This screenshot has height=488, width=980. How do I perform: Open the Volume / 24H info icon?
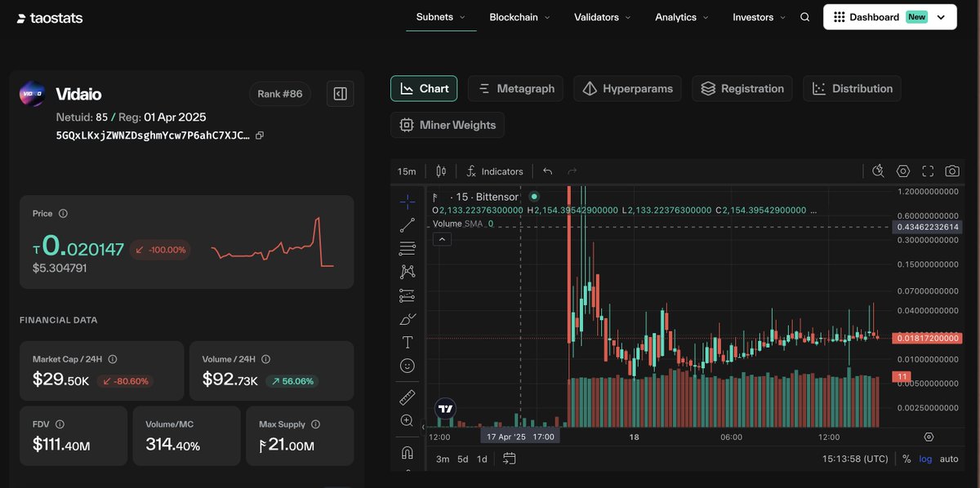click(266, 359)
